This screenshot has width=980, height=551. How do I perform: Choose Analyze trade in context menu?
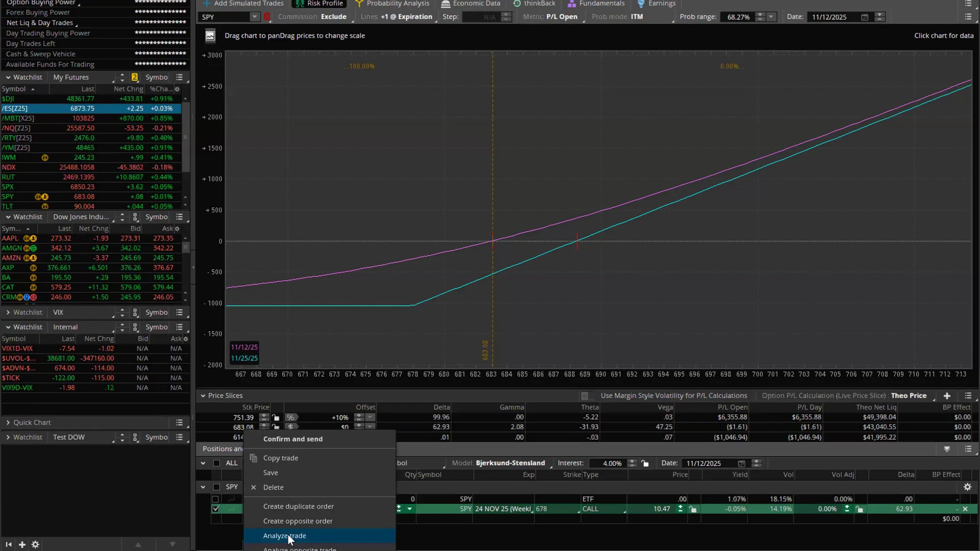pyautogui.click(x=320, y=536)
